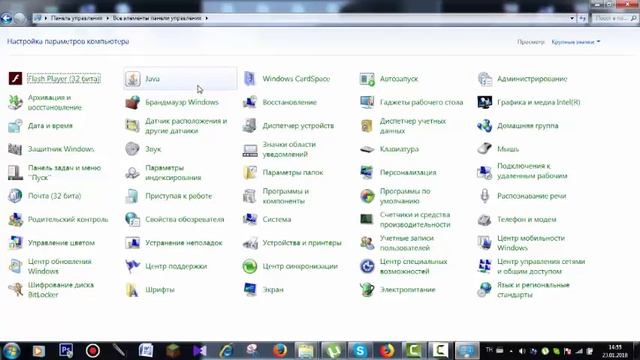Open Центр поддержки link
The width and height of the screenshot is (640, 360).
click(x=176, y=266)
